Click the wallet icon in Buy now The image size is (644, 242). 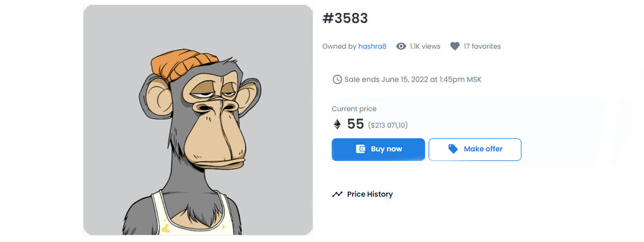point(361,149)
